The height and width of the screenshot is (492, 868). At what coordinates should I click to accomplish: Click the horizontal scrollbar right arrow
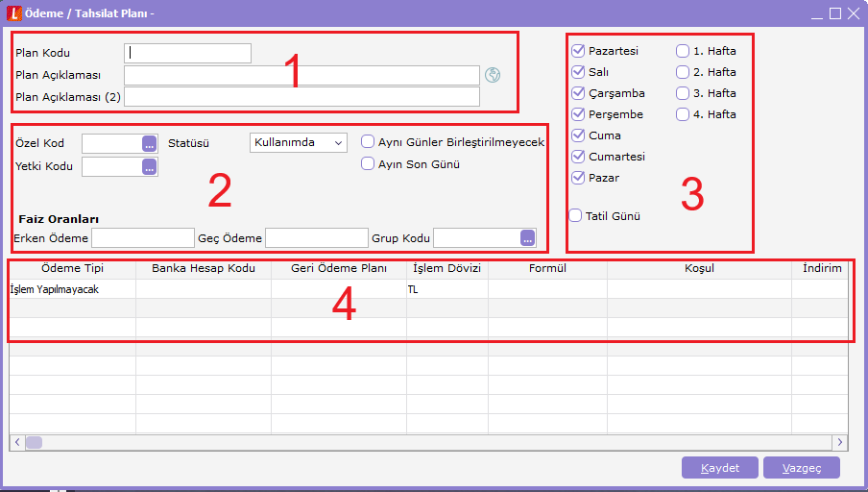point(840,442)
